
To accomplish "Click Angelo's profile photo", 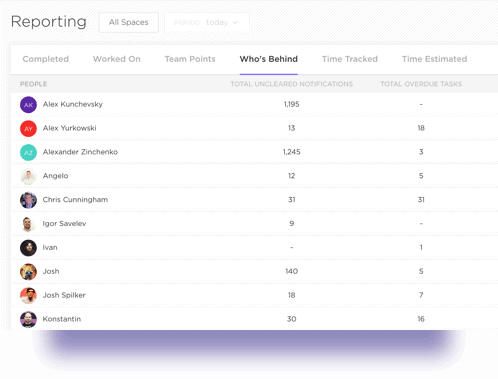I will pos(28,176).
